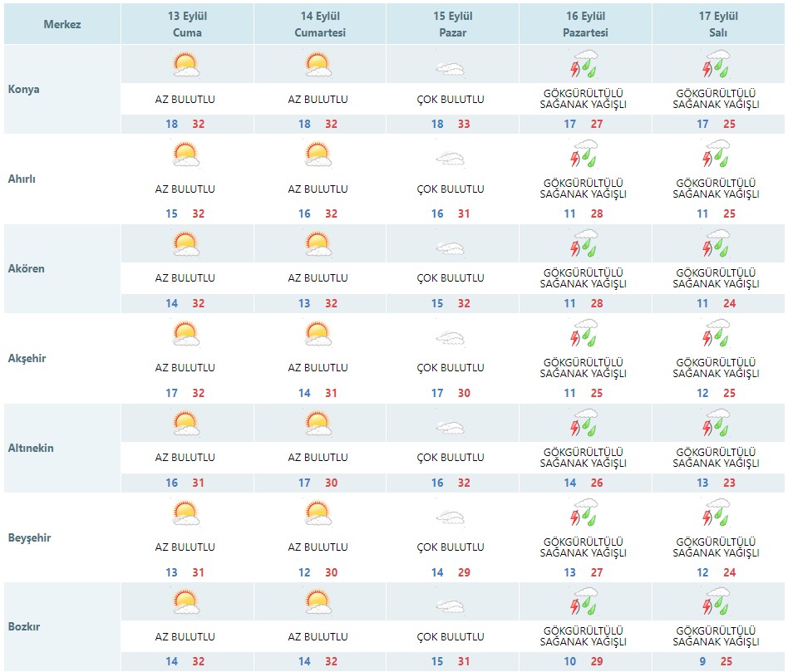Click Ahırlı's cloudy icon for 15 Eylül Pazar
This screenshot has height=672, width=793.
point(450,159)
